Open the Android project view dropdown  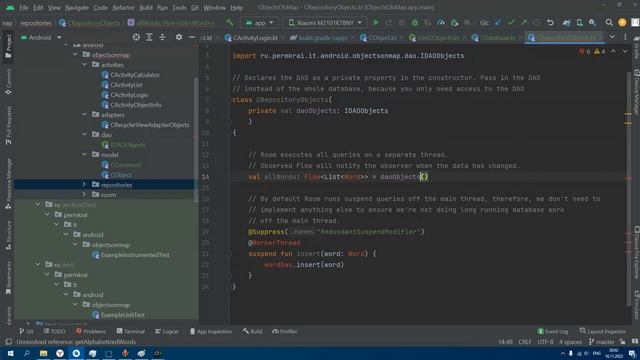click(x=41, y=38)
